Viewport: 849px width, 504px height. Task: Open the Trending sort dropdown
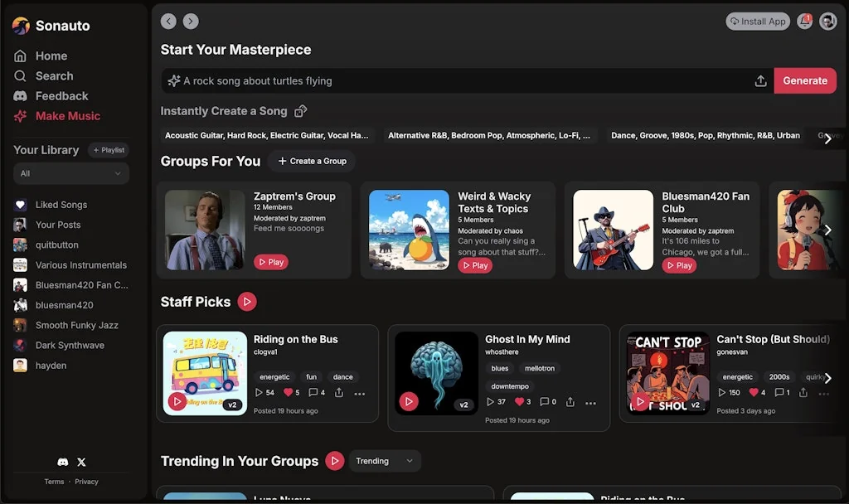point(385,461)
